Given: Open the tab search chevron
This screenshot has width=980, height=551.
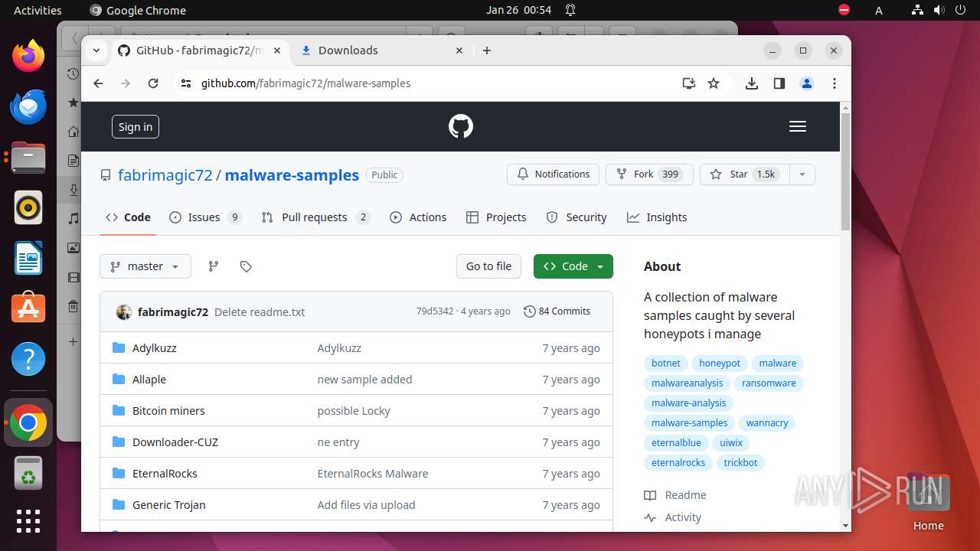Looking at the screenshot, I should [x=96, y=51].
